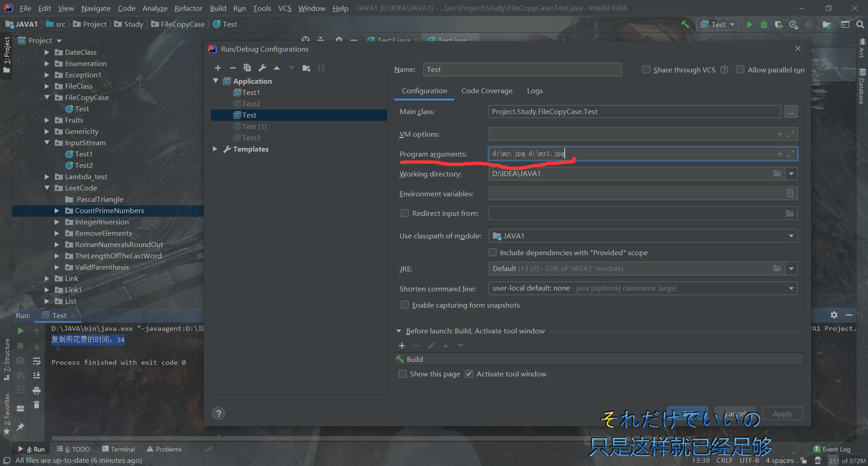
Task: Open run configuration selector Test dropdown
Action: pos(717,24)
